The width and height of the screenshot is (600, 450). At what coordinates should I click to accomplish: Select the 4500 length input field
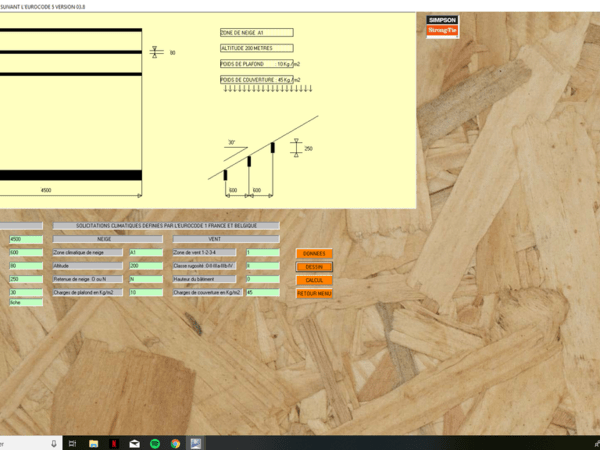[x=25, y=240]
